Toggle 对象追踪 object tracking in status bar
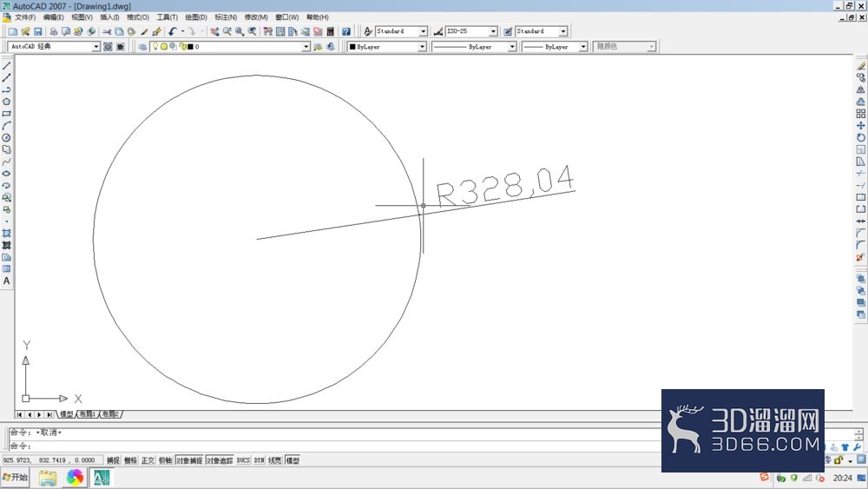Image resolution: width=868 pixels, height=489 pixels. 220,460
